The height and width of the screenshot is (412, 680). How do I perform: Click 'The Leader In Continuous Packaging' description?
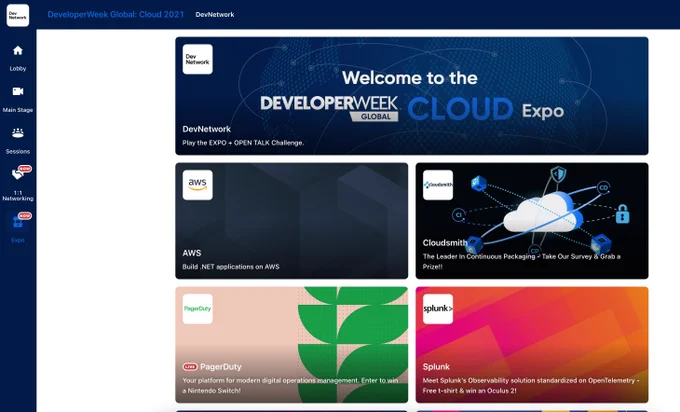coord(521,262)
